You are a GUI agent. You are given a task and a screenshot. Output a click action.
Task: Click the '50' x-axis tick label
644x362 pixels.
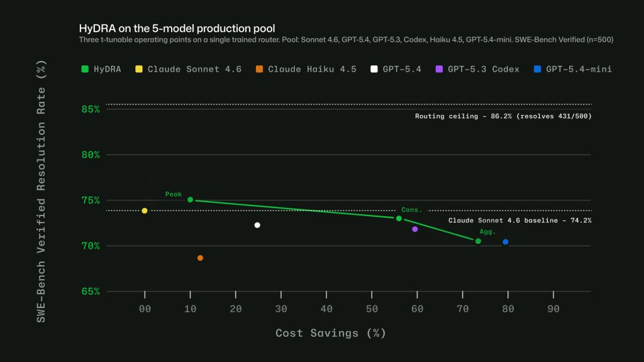[372, 309]
